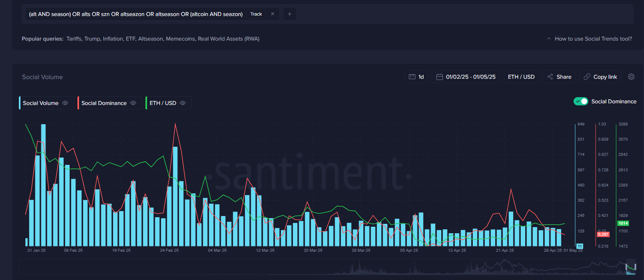
Task: Click the Track badge on the query
Action: [256, 14]
